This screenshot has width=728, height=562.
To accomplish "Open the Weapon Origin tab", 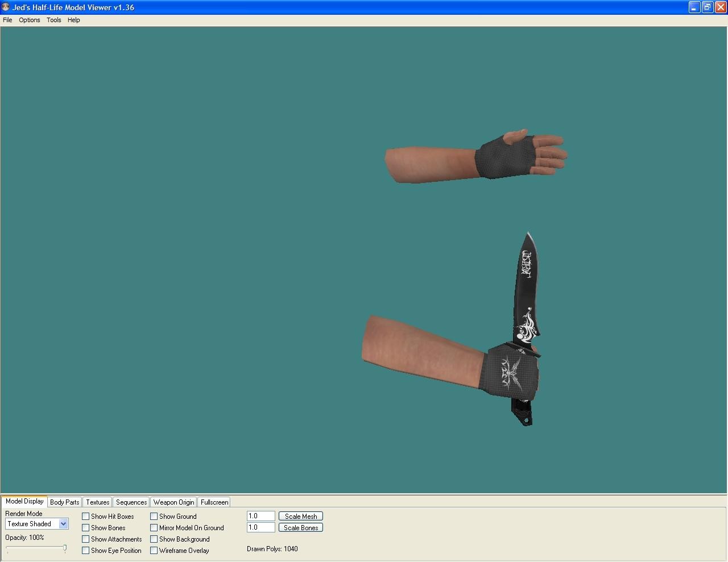I will (173, 502).
